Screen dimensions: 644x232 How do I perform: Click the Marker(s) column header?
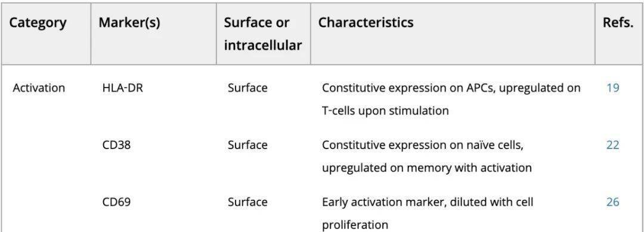pos(129,23)
